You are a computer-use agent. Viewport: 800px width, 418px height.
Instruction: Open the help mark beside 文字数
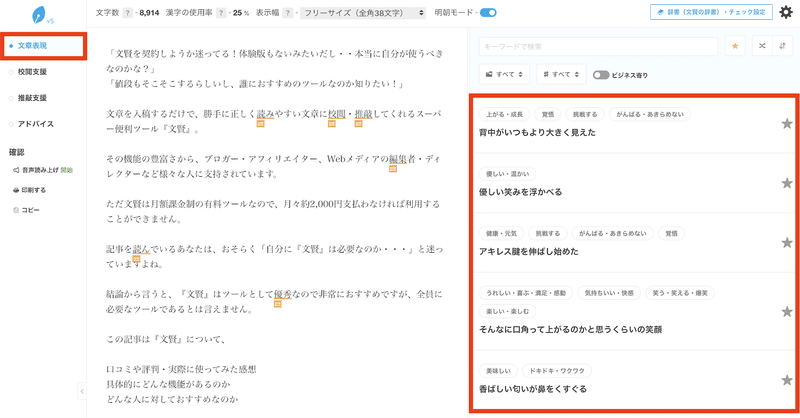[x=128, y=13]
